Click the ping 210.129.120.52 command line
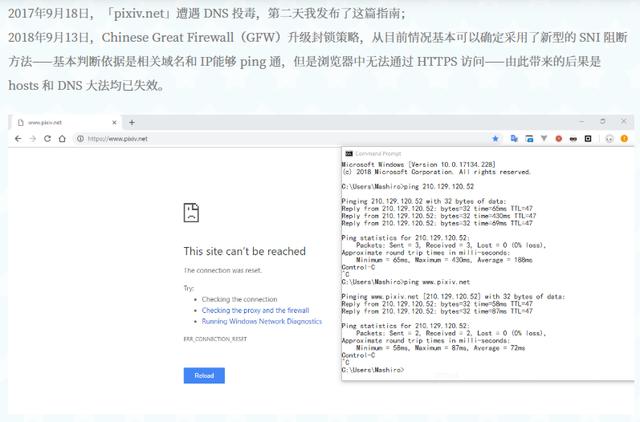 [x=408, y=187]
